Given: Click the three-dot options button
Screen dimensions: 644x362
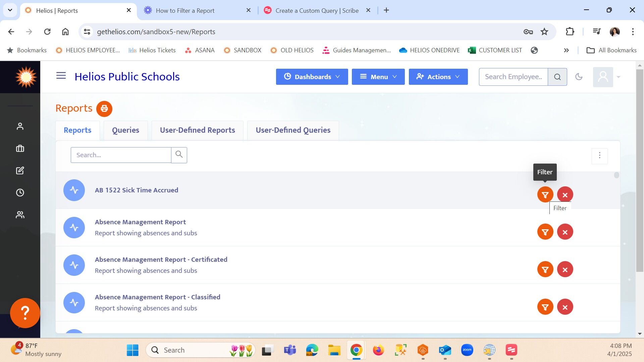Looking at the screenshot, I should coord(599,156).
